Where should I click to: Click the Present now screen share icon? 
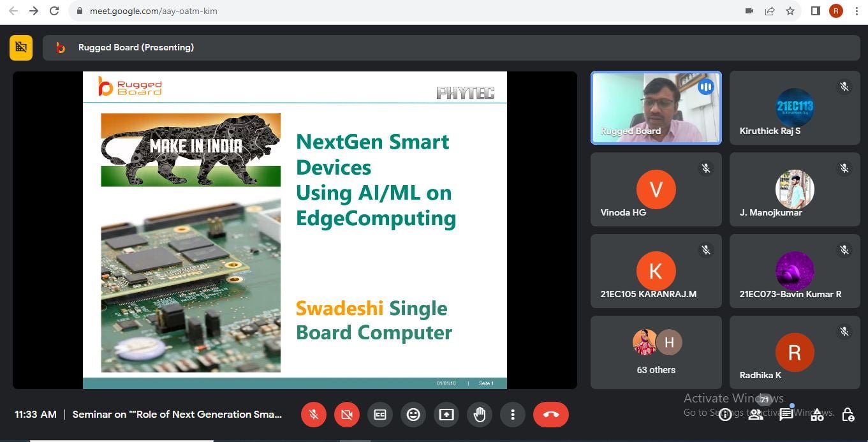coord(446,415)
